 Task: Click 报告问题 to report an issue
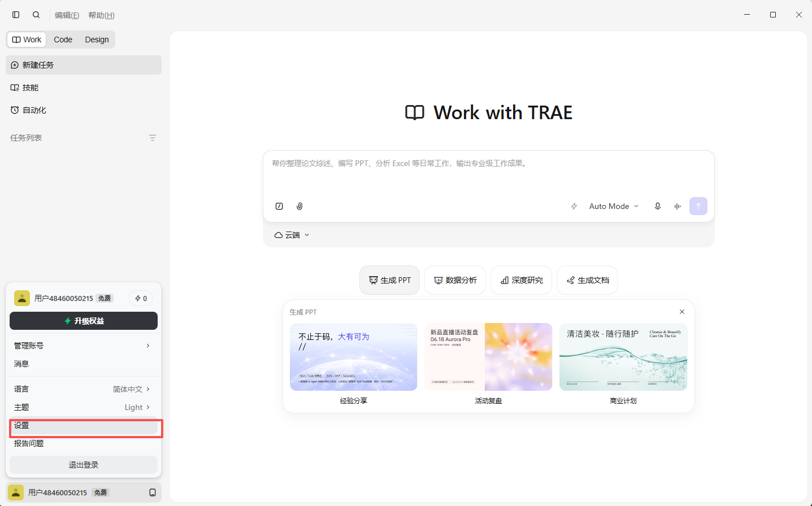tap(84, 443)
